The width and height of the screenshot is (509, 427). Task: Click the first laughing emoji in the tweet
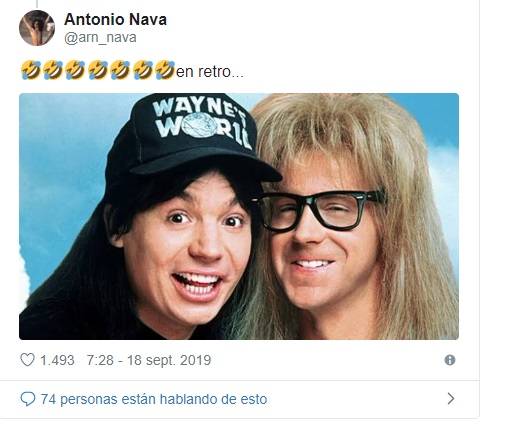click(x=31, y=70)
